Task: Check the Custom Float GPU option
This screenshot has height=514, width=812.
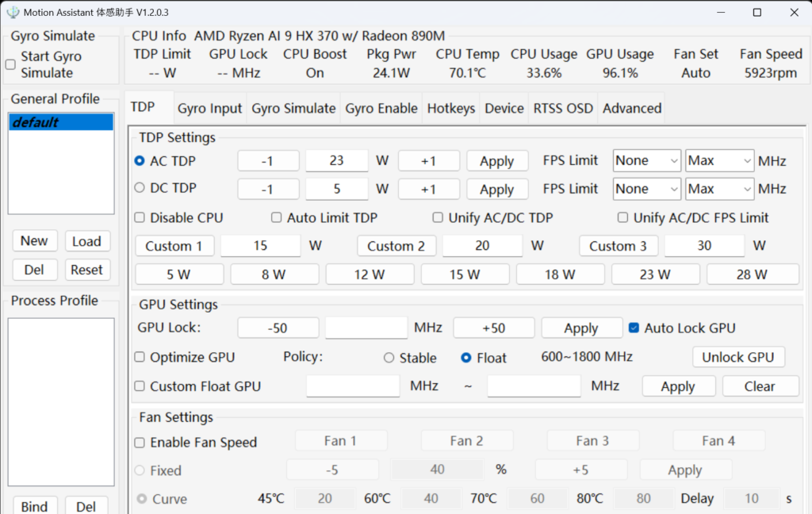Action: (x=140, y=386)
